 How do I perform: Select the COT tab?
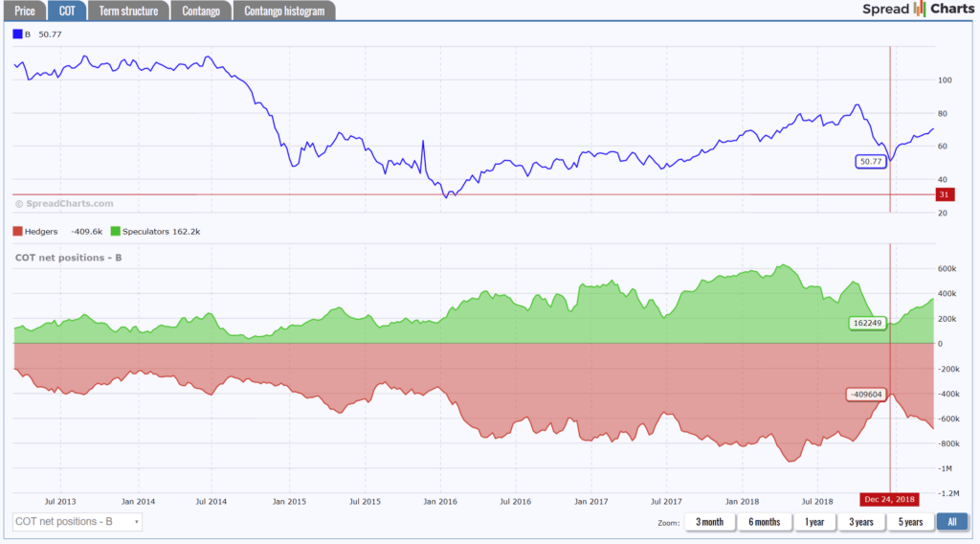click(x=67, y=11)
